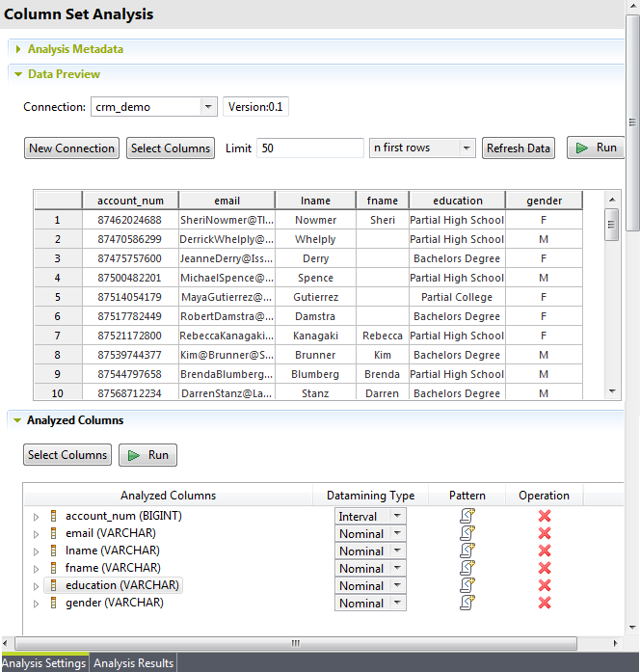The width and height of the screenshot is (640, 672).
Task: Click the New Connection button
Action: 72,148
